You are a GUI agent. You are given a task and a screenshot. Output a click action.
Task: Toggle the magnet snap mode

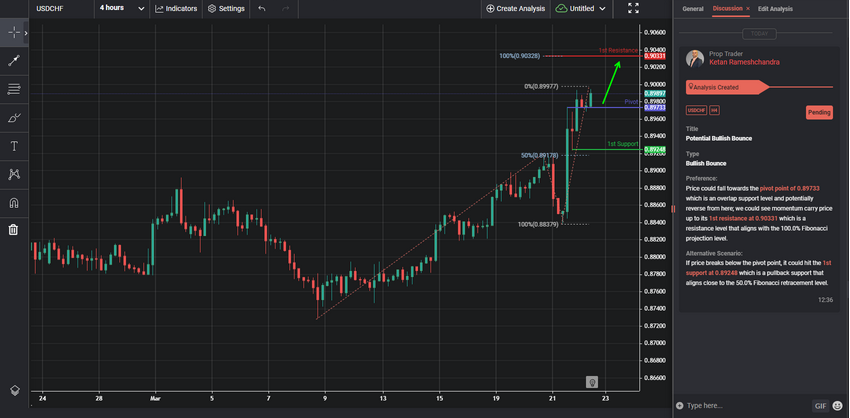pos(14,203)
